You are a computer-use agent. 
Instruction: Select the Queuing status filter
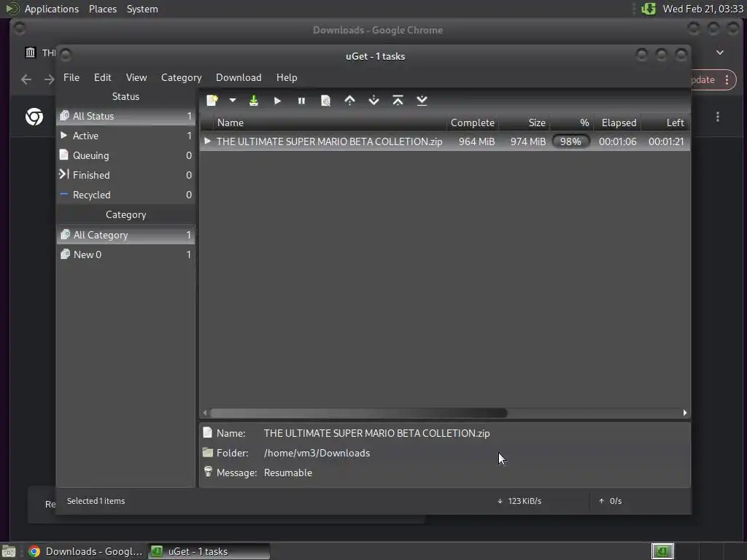[x=125, y=155]
